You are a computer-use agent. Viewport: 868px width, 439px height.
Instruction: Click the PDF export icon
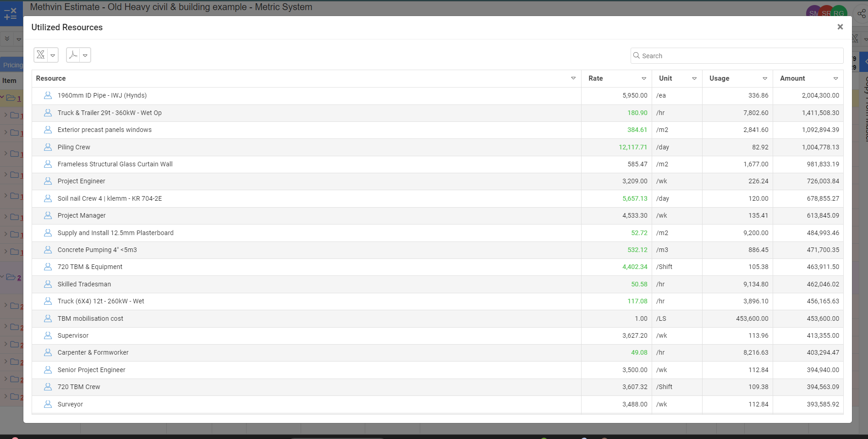(x=73, y=55)
